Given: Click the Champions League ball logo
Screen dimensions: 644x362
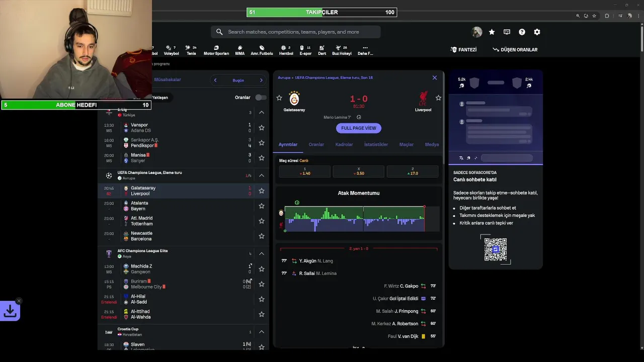Looking at the screenshot, I should [109, 175].
